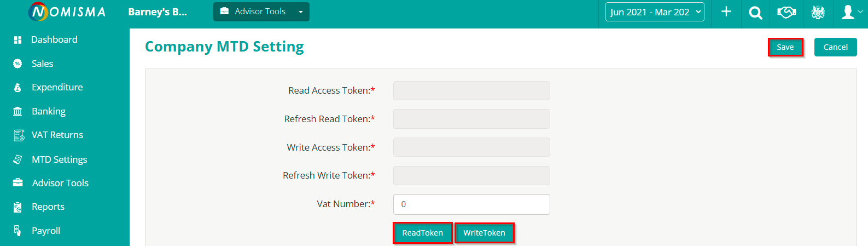Open search with magnifier icon
The width and height of the screenshot is (868, 246).
[x=755, y=13]
